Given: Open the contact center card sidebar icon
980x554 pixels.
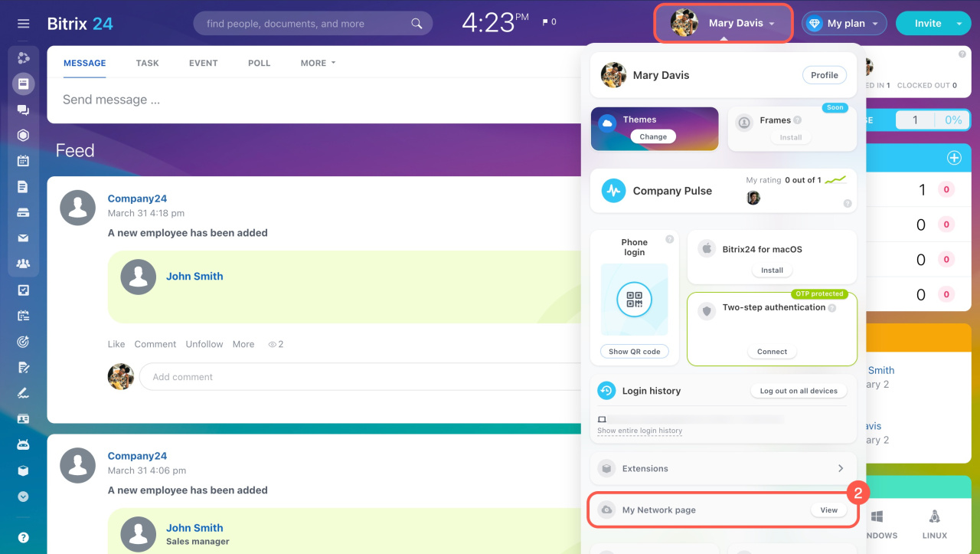Looking at the screenshot, I should click(x=23, y=419).
